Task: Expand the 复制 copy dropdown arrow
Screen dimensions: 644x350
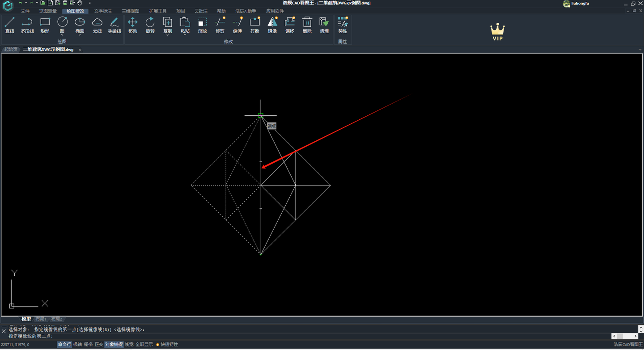Action: point(168,35)
